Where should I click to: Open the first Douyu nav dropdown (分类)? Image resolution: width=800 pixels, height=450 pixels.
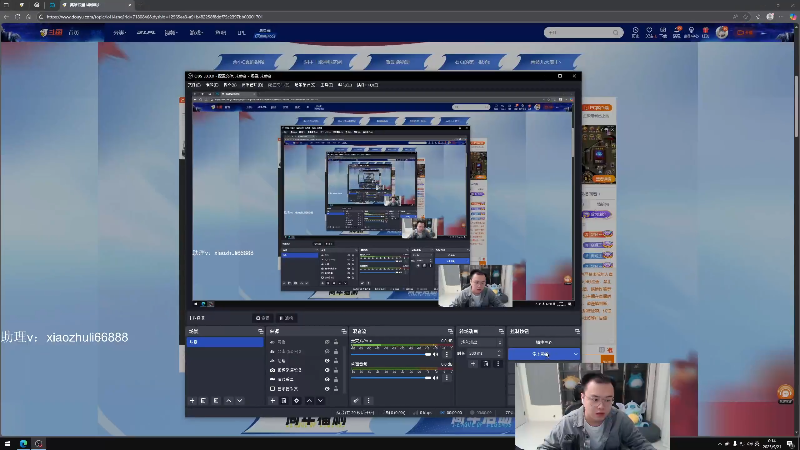point(119,33)
